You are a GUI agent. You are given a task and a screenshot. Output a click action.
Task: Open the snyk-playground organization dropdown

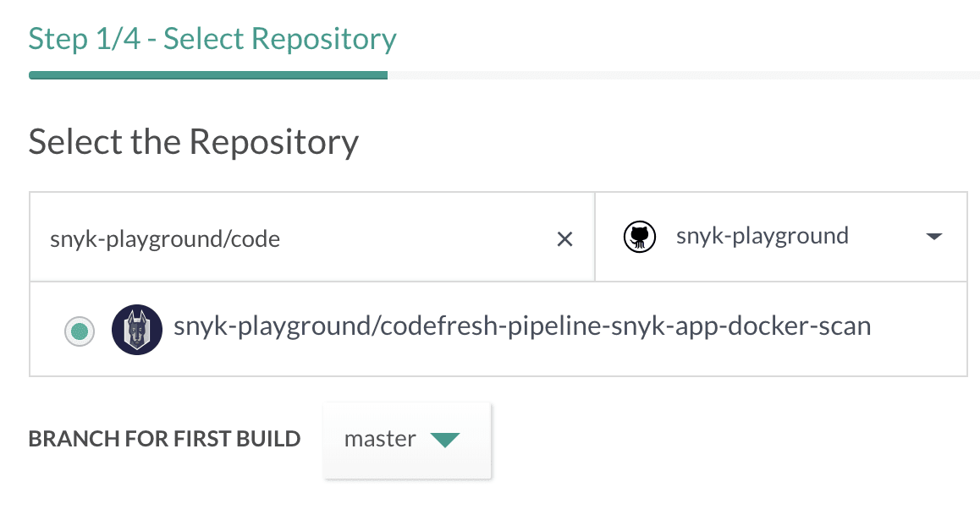(780, 237)
